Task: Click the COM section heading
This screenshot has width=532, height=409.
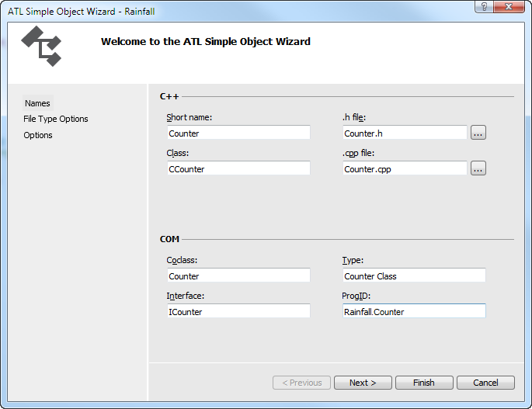Action: (x=169, y=240)
